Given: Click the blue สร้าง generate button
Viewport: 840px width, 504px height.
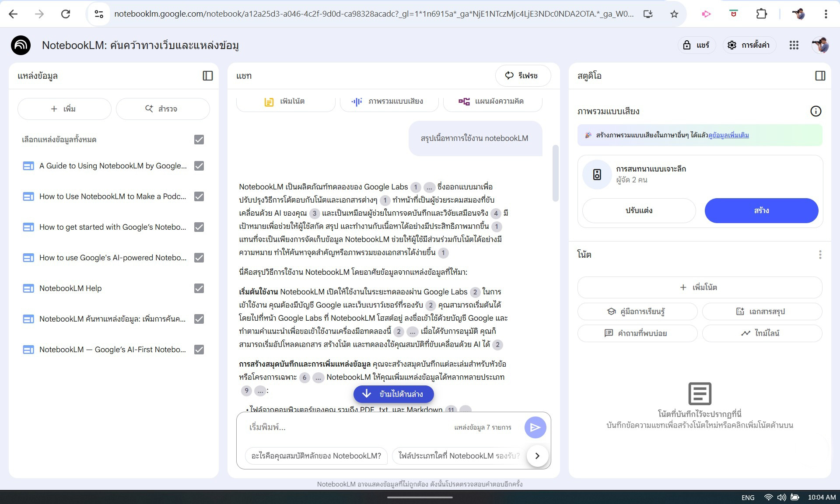Looking at the screenshot, I should [x=761, y=210].
